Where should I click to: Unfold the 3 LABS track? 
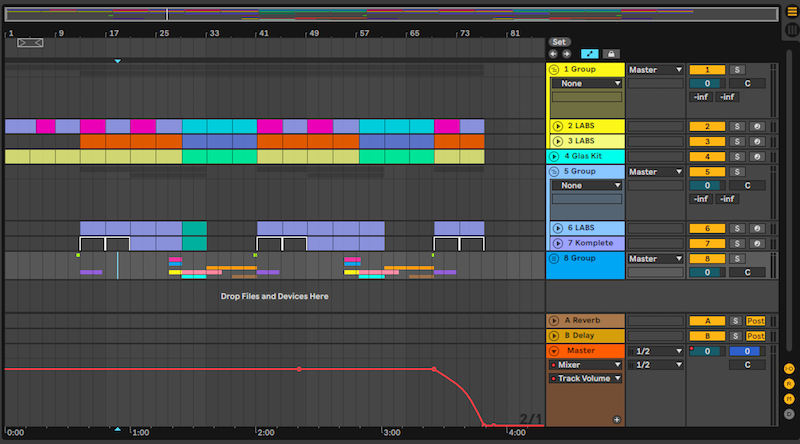pyautogui.click(x=558, y=141)
